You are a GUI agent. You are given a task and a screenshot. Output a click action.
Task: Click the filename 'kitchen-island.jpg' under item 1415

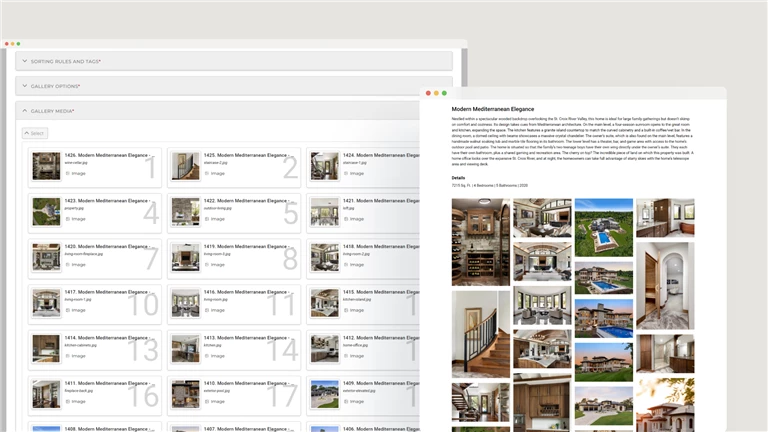[357, 299]
